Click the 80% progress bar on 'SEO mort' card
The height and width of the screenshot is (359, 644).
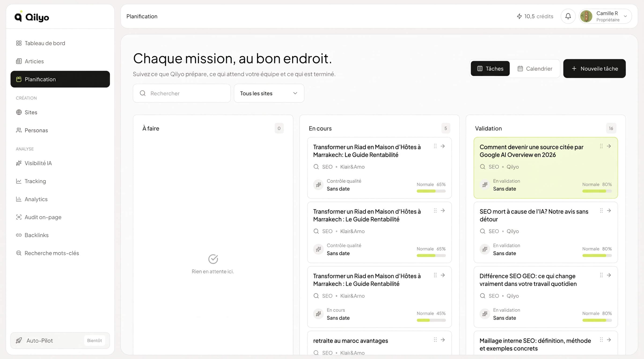(x=597, y=255)
